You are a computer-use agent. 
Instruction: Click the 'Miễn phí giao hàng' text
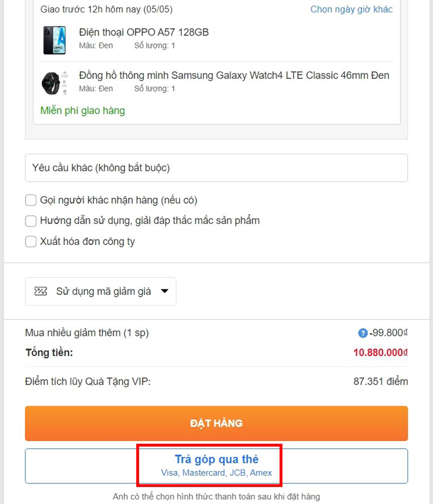82,110
